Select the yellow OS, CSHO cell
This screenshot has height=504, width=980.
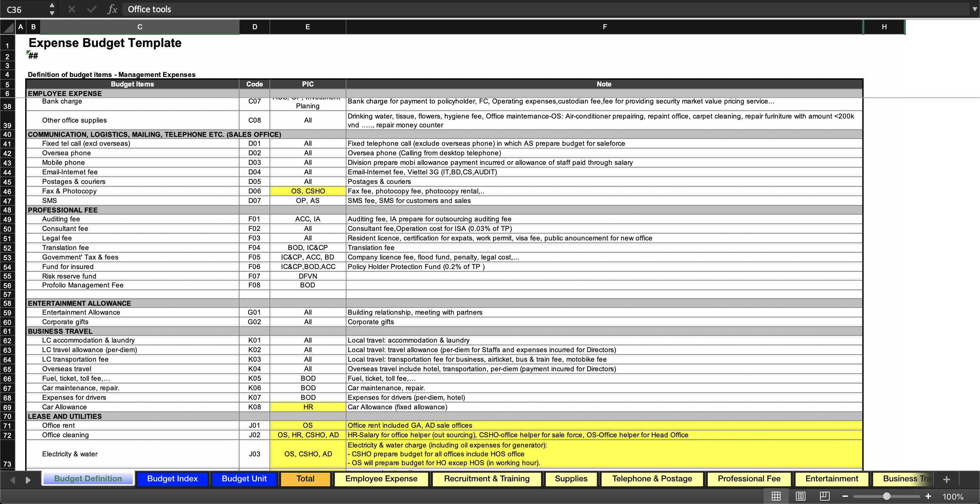pyautogui.click(x=308, y=191)
